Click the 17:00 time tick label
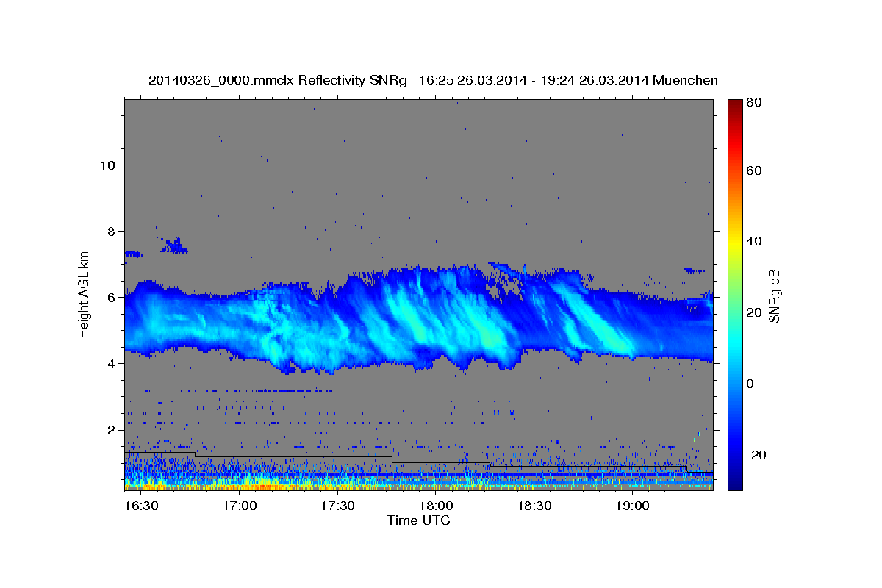Image resolution: width=882 pixels, height=588 pixels. (239, 506)
